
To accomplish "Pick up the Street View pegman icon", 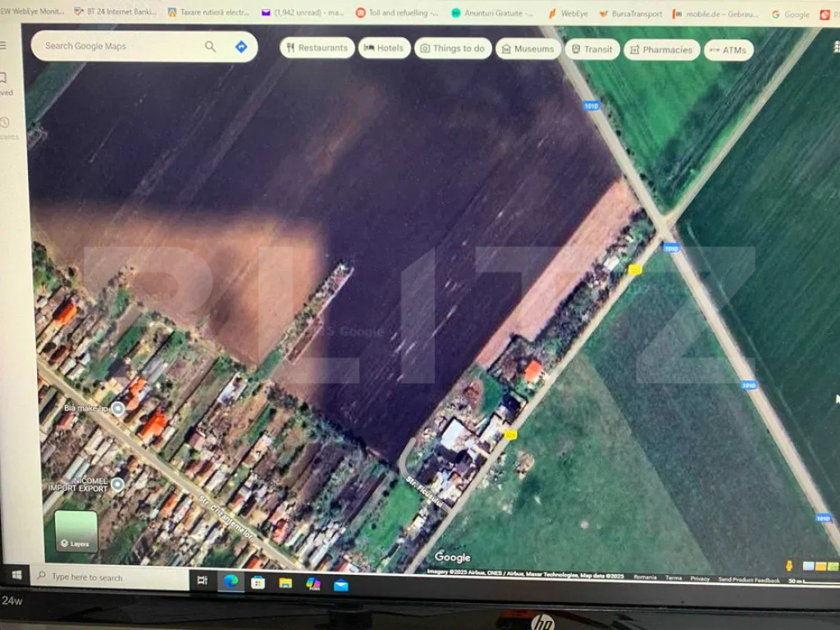I will point(789,565).
